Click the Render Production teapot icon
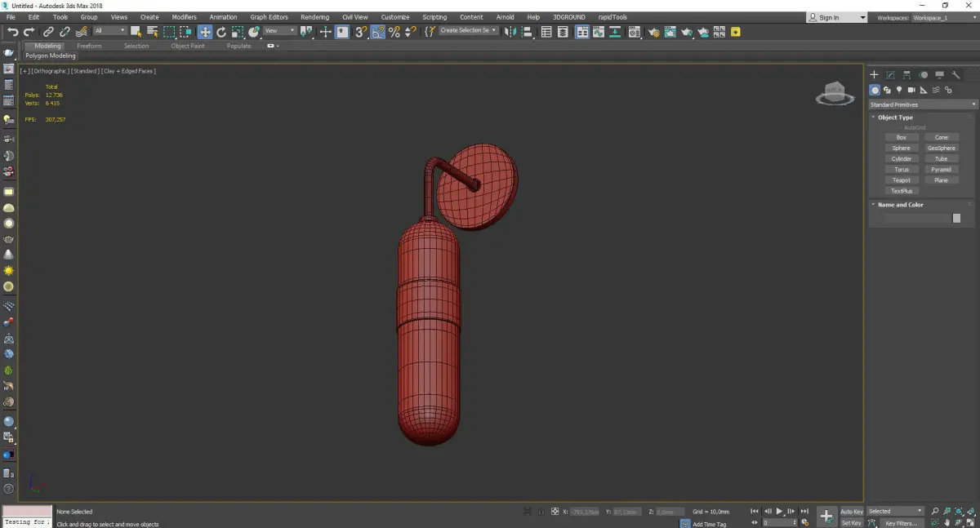The image size is (980, 528). point(687,32)
